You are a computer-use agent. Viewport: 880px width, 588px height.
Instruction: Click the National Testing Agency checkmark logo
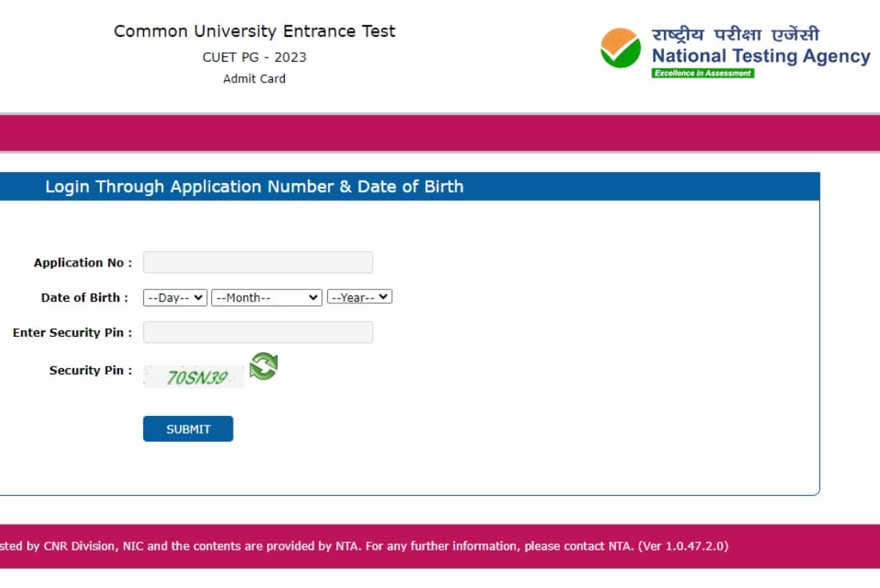pyautogui.click(x=621, y=48)
